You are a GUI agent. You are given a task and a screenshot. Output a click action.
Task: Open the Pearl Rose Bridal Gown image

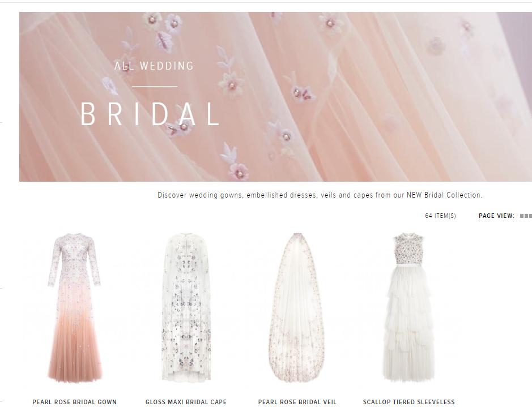pyautogui.click(x=74, y=307)
